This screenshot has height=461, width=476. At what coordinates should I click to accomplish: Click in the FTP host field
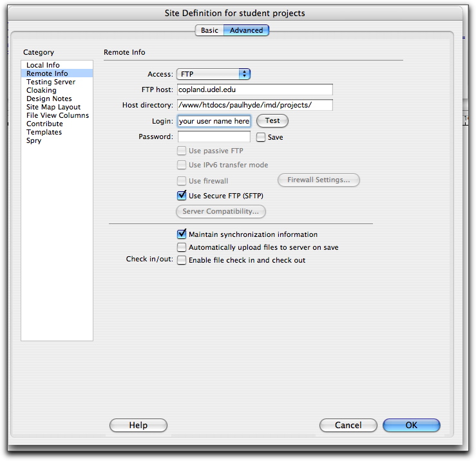point(254,90)
